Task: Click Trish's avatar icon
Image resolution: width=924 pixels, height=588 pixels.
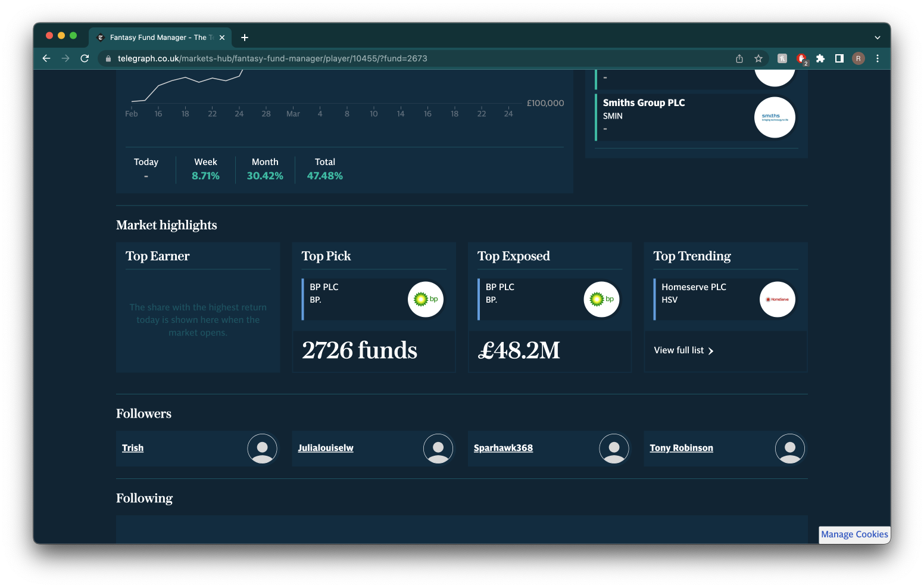Action: (x=262, y=449)
